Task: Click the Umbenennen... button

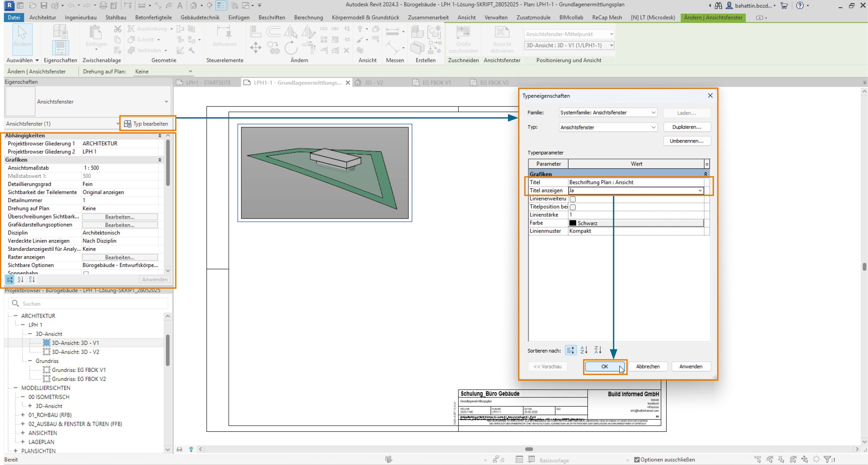Action: click(687, 141)
